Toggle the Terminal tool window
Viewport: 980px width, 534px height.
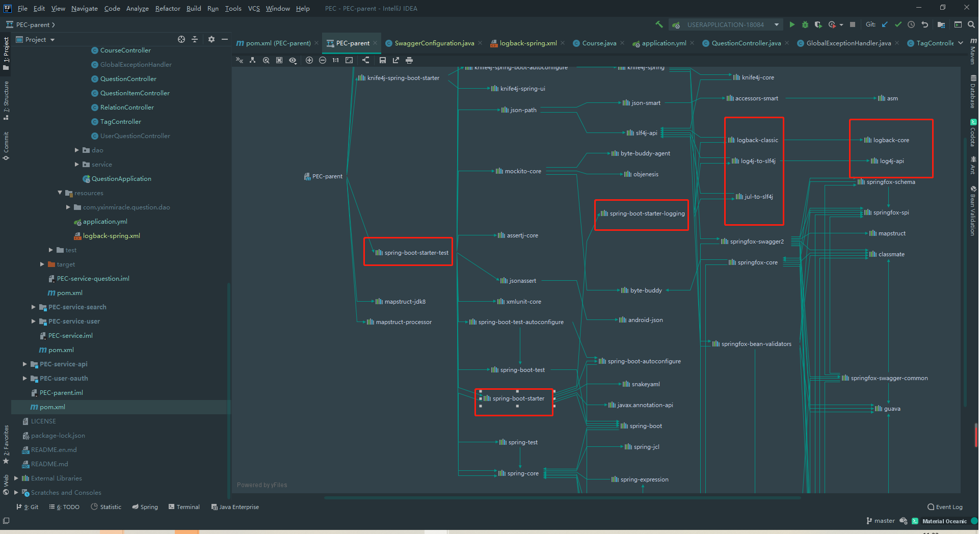click(x=184, y=507)
